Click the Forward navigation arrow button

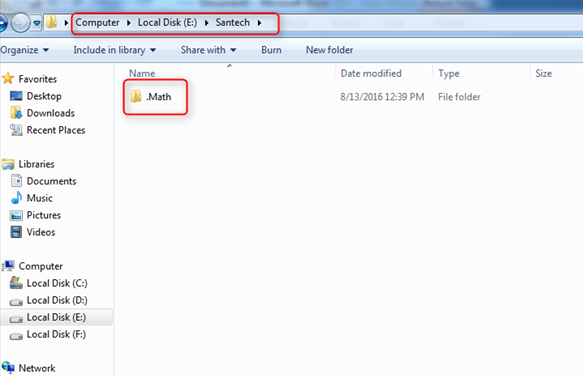[x=20, y=23]
